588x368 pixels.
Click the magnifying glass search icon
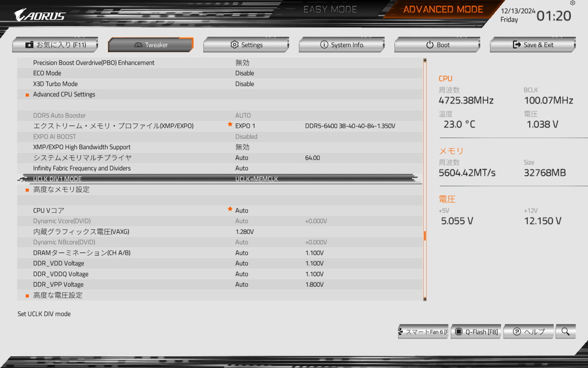tap(565, 332)
